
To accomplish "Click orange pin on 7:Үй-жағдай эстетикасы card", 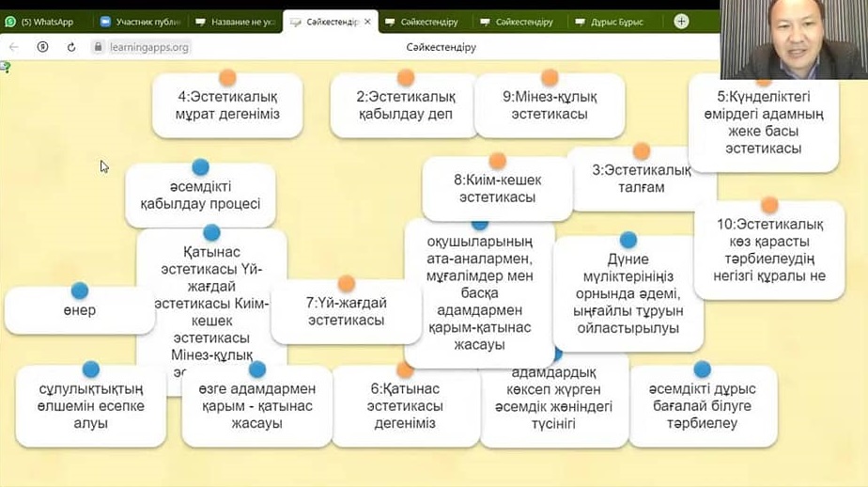I will [x=346, y=283].
